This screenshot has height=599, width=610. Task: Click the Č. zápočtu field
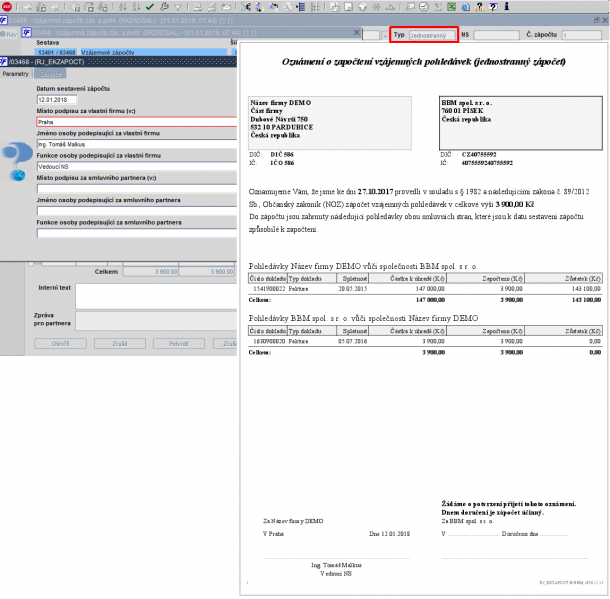[582, 35]
